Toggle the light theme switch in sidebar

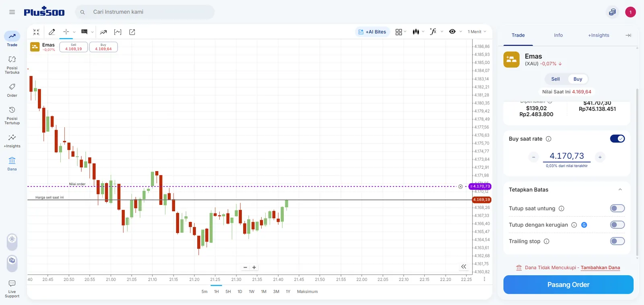[12, 241]
